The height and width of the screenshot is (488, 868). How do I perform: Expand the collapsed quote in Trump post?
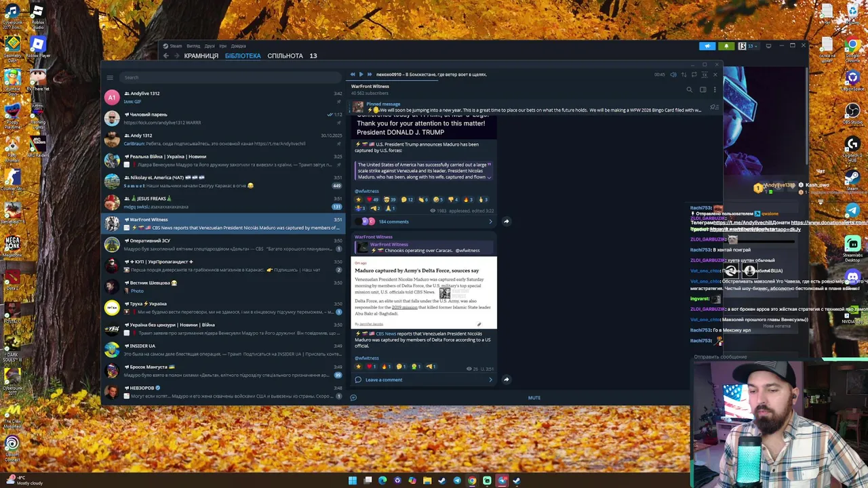pyautogui.click(x=489, y=177)
